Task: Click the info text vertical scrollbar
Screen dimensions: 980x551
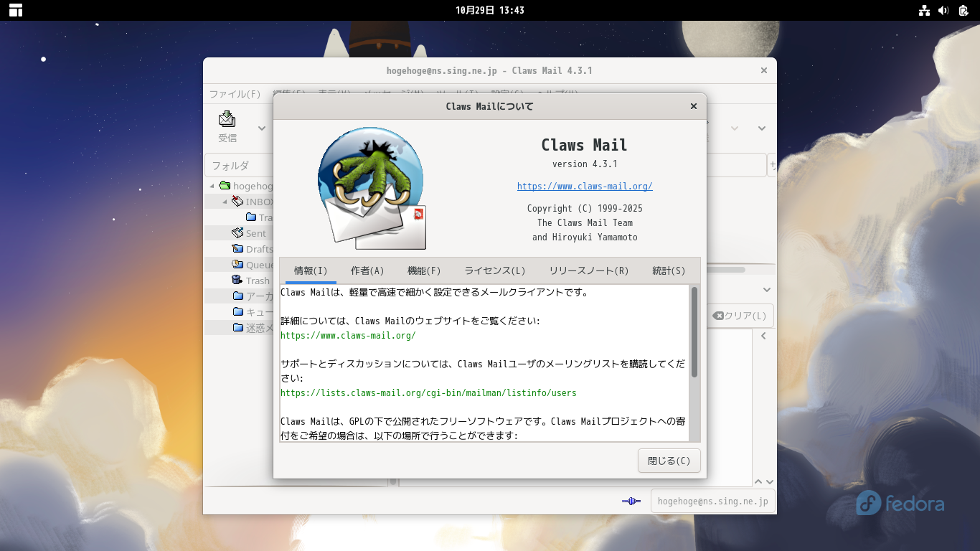Action: 694,332
